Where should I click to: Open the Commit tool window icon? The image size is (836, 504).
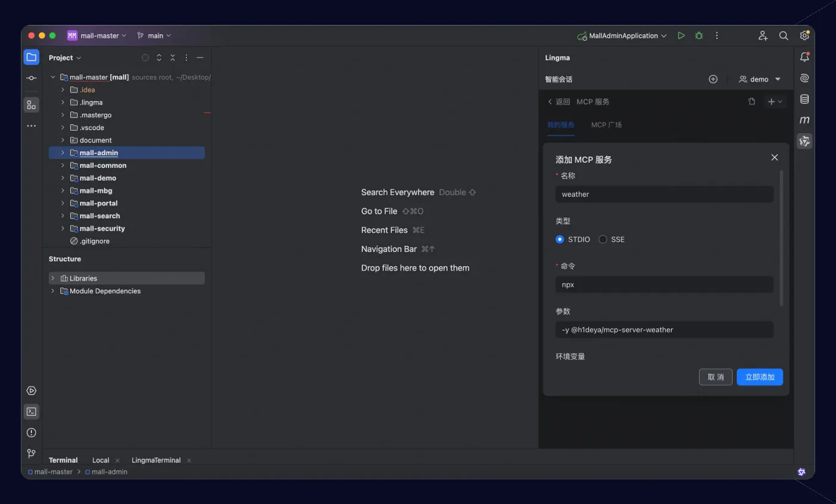click(31, 78)
